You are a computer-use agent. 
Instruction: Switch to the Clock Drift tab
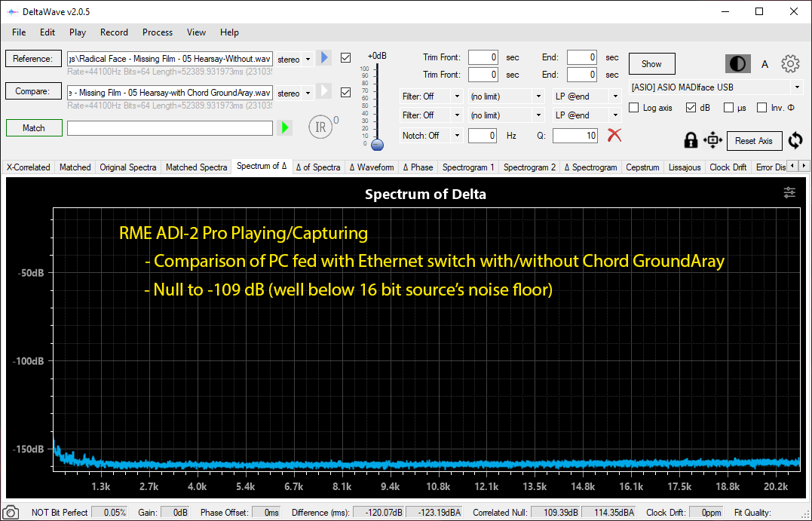click(x=728, y=167)
